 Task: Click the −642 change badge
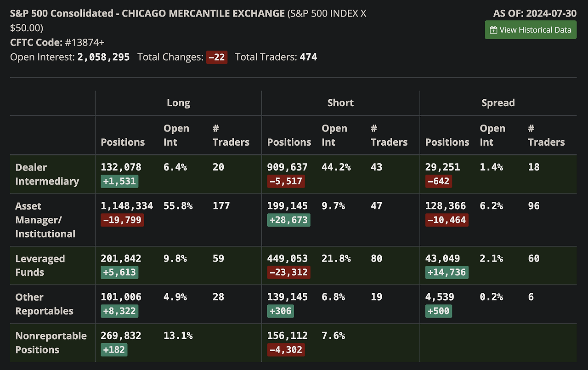click(x=438, y=181)
